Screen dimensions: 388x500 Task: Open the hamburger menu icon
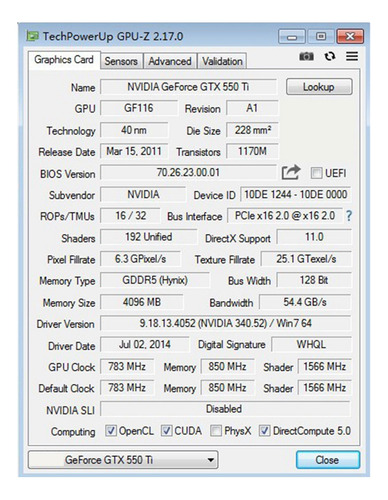[352, 56]
